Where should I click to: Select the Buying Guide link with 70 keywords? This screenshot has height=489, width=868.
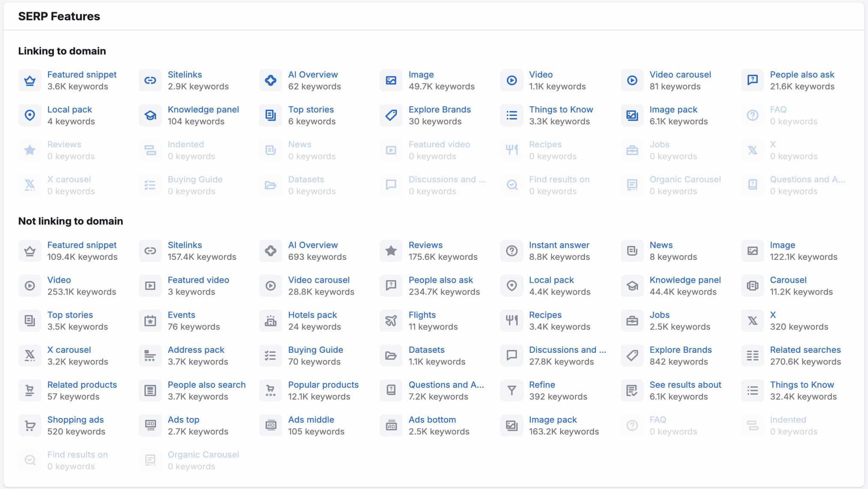click(x=315, y=350)
